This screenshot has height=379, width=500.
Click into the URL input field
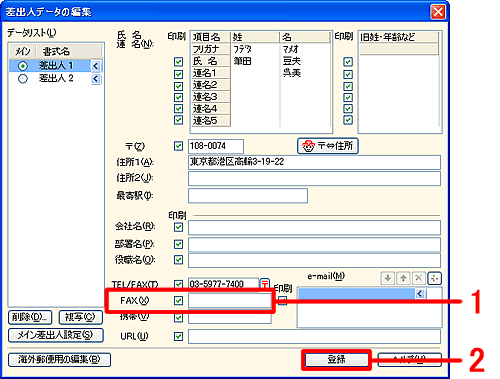[x=314, y=337]
